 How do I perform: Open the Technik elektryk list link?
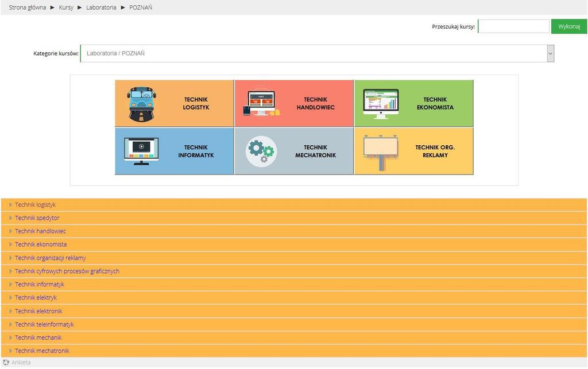36,298
